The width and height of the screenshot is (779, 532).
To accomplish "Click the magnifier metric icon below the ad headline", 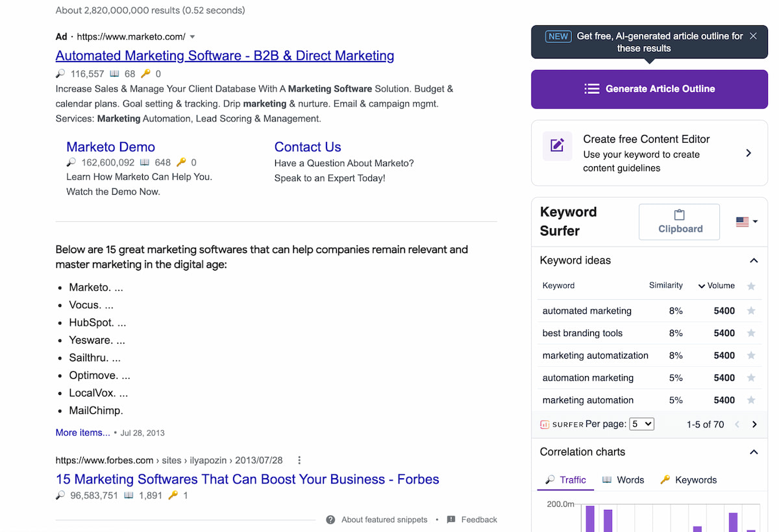I will coord(60,73).
